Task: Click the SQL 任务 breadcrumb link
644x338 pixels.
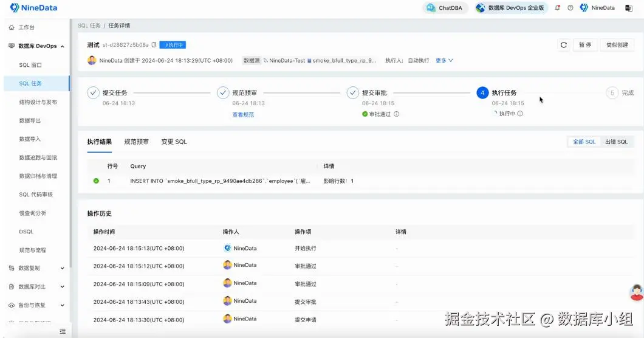Action: (89, 26)
